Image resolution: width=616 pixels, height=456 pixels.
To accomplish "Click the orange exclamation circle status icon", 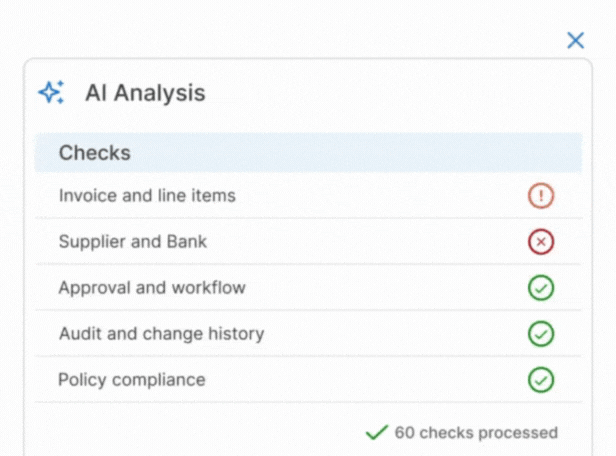I will point(541,196).
